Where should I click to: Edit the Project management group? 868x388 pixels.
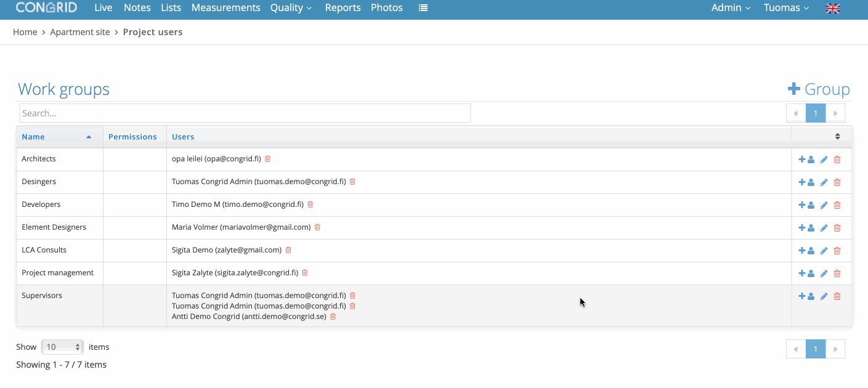pyautogui.click(x=824, y=273)
